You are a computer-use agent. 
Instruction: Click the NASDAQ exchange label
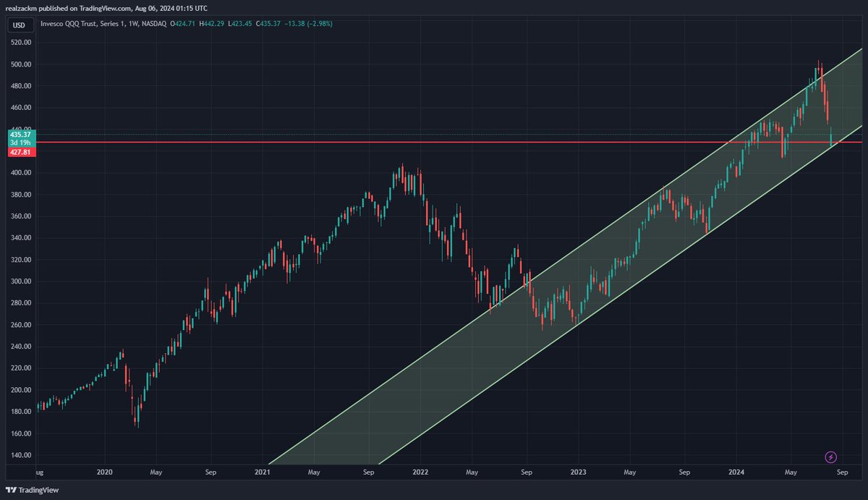click(x=156, y=24)
